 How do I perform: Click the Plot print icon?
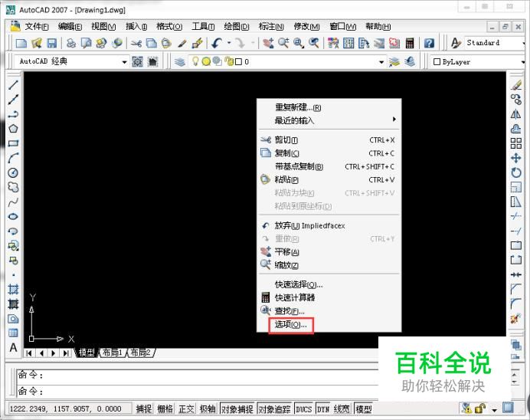click(70, 43)
